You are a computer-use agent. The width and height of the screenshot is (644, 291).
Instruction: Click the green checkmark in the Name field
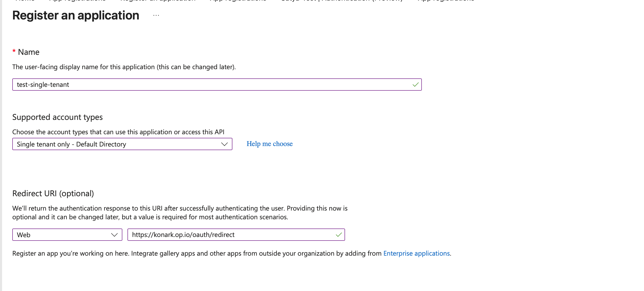pos(415,85)
